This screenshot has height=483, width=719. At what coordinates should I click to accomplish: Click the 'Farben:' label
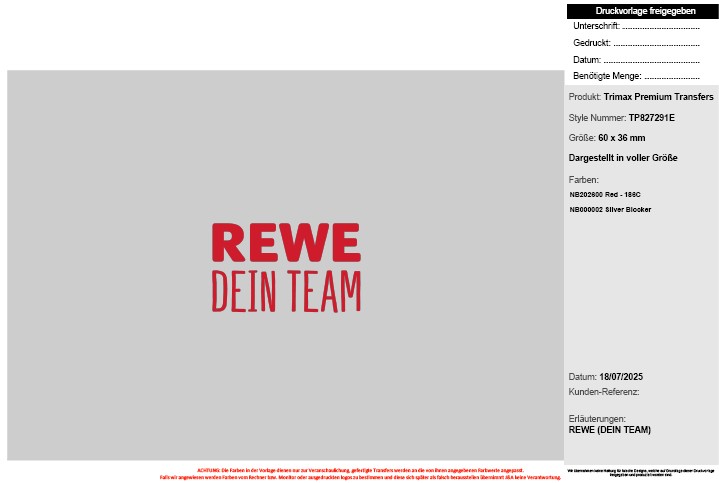tap(583, 180)
